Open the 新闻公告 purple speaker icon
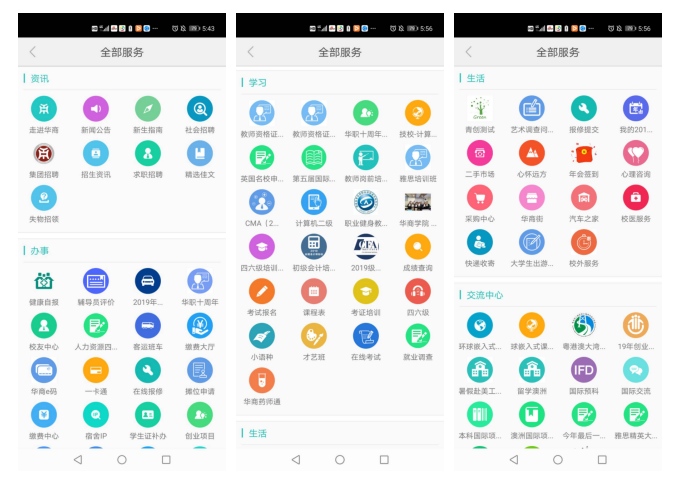This screenshot has width=677, height=480. point(96,109)
